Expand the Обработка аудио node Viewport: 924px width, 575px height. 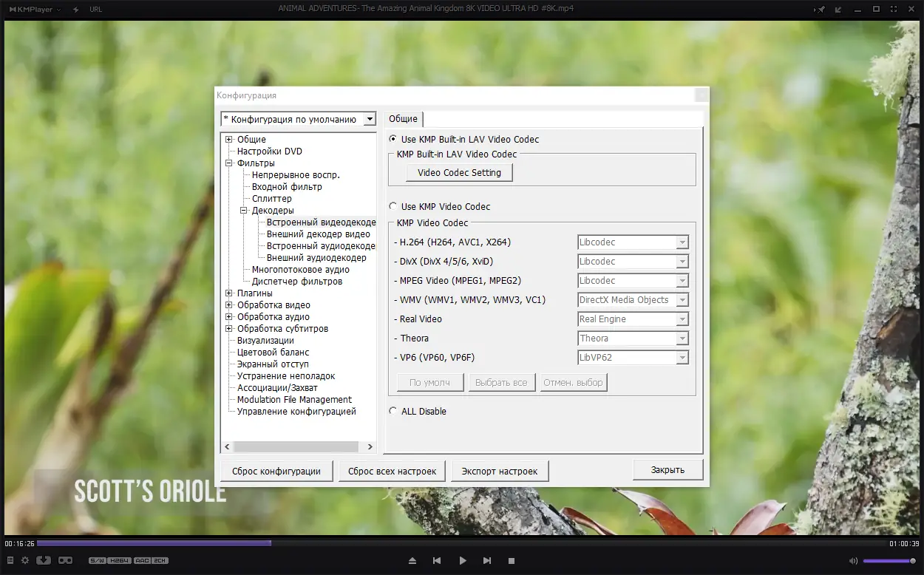tap(229, 317)
